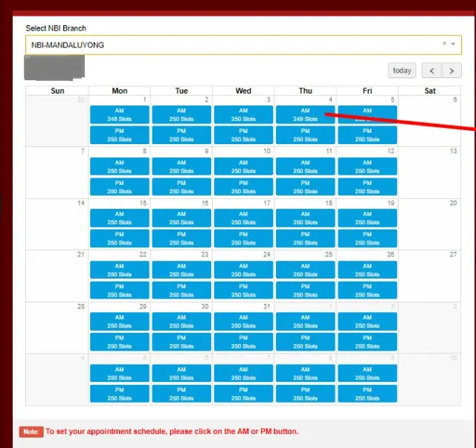Go to the previous month with the left arrow

[432, 71]
